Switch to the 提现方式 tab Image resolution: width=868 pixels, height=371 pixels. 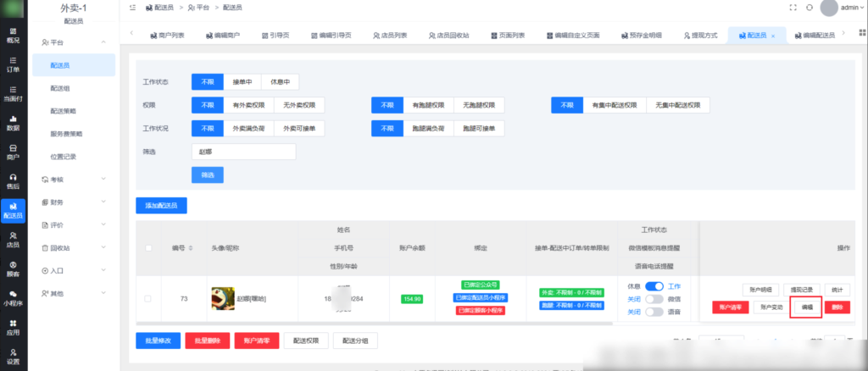[x=700, y=36]
